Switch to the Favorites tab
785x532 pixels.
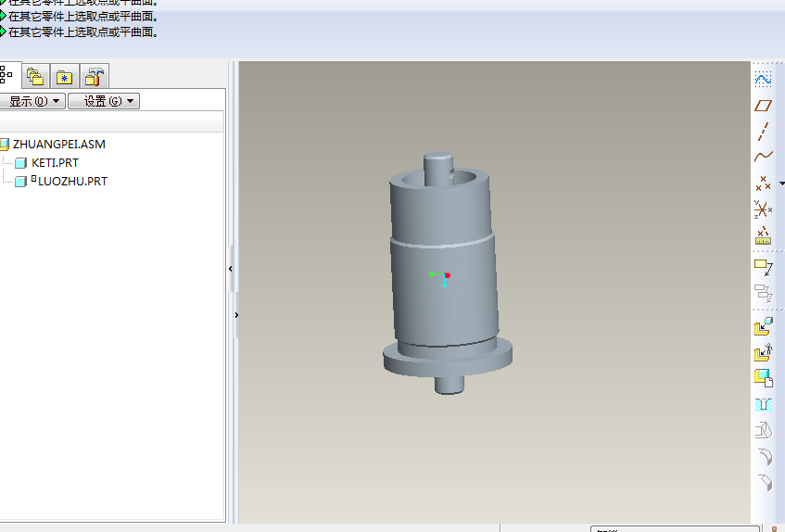coord(65,77)
